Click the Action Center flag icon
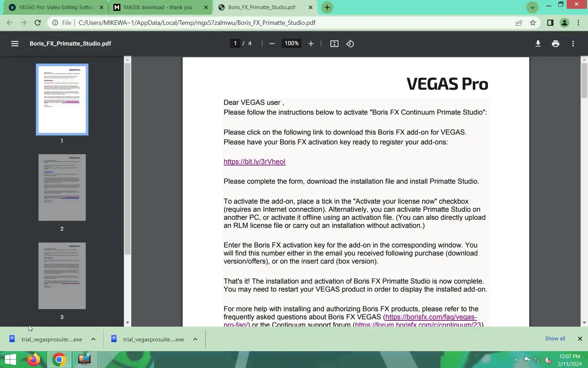This screenshot has height=368, width=588. 526,360
